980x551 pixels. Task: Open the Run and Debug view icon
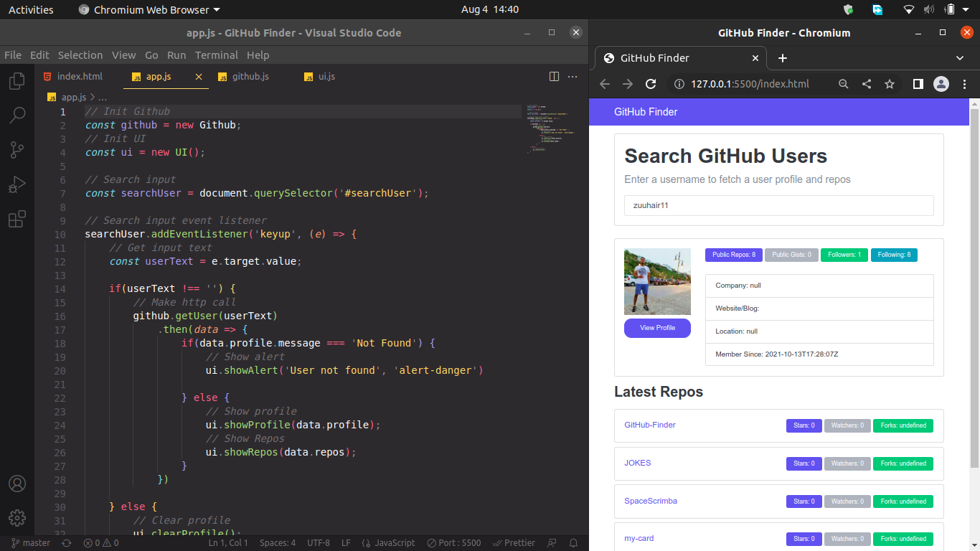17,184
